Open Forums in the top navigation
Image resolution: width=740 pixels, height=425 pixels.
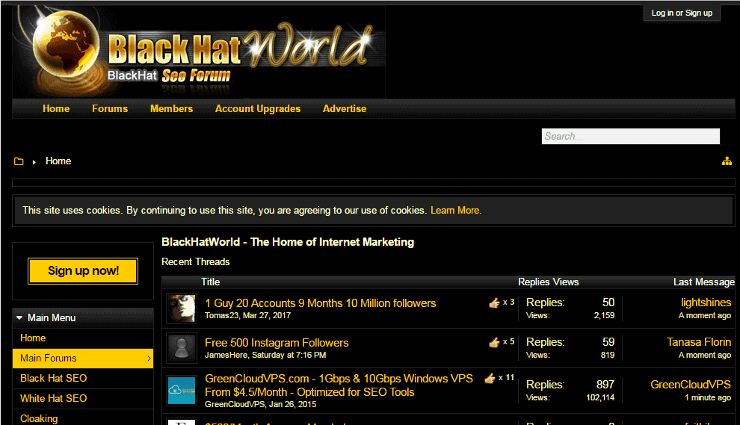110,108
